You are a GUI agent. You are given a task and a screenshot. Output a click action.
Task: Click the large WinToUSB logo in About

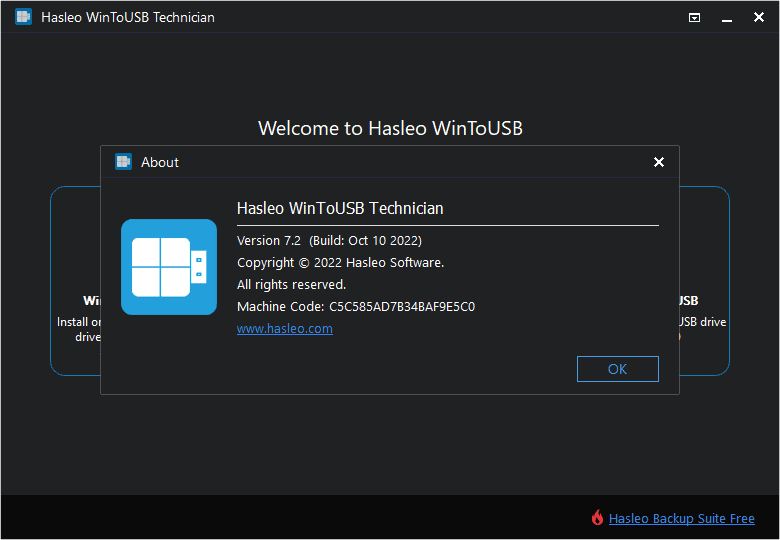point(169,267)
